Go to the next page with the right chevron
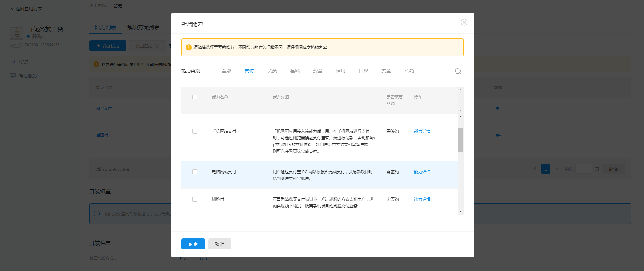644x271 pixels. (x=557, y=169)
